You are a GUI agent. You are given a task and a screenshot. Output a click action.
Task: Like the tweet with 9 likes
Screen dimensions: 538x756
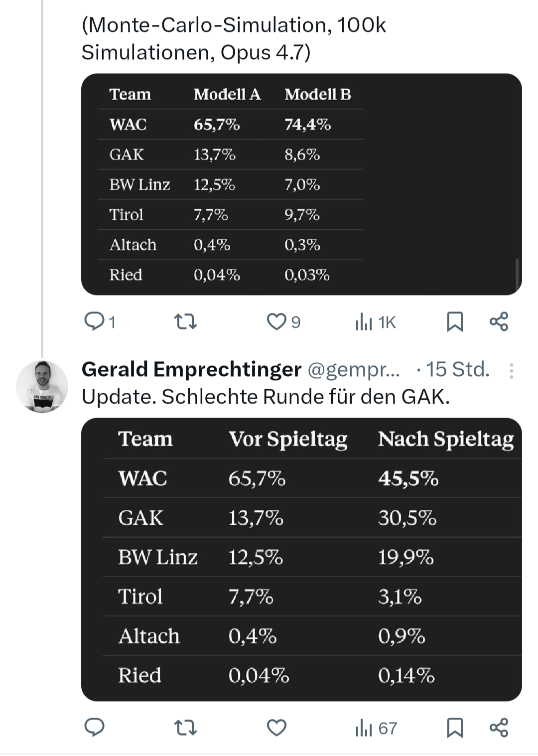tap(276, 321)
